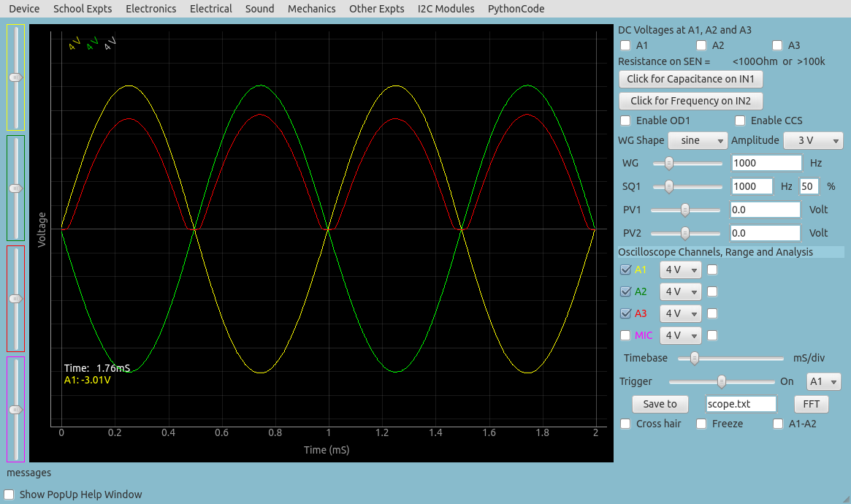Open the School Expts menu
This screenshot has height=504, width=851.
click(x=81, y=9)
